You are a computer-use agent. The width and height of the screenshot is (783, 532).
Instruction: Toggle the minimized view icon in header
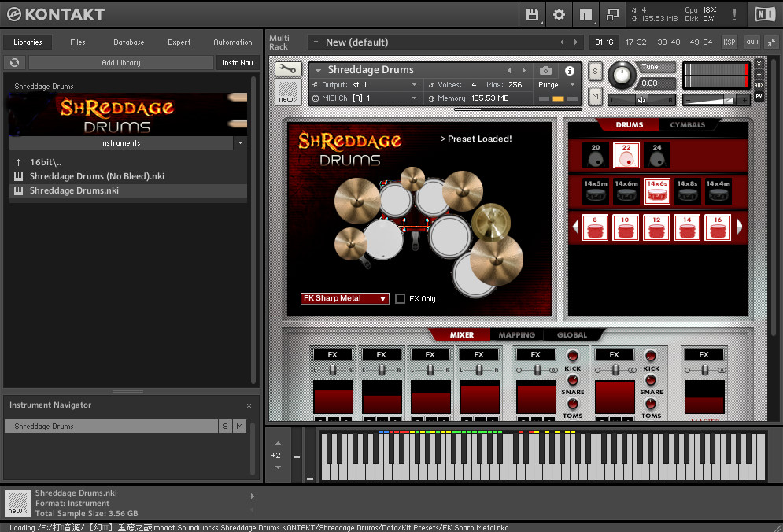(x=612, y=14)
